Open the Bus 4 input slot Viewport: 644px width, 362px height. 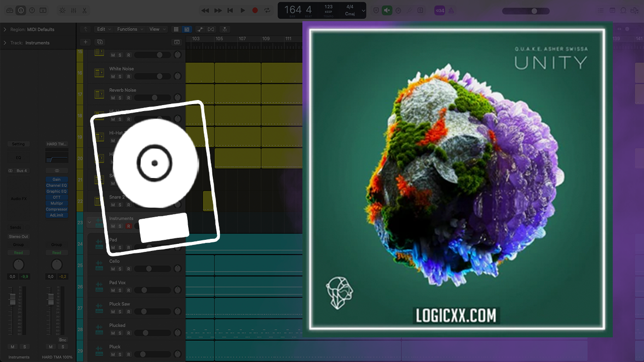(x=21, y=171)
